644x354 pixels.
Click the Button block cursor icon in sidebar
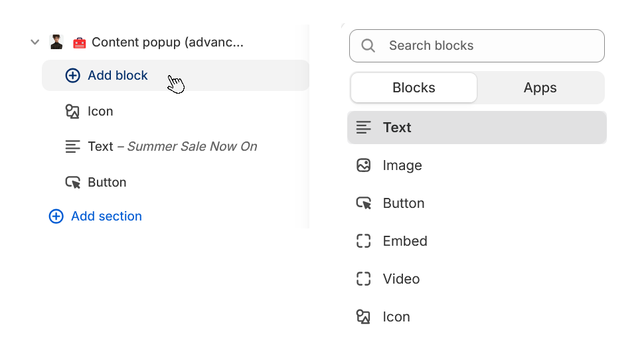[x=73, y=183]
